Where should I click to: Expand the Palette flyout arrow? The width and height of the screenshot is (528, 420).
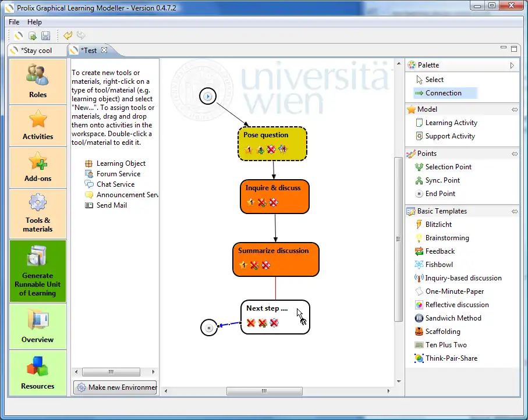coord(512,65)
